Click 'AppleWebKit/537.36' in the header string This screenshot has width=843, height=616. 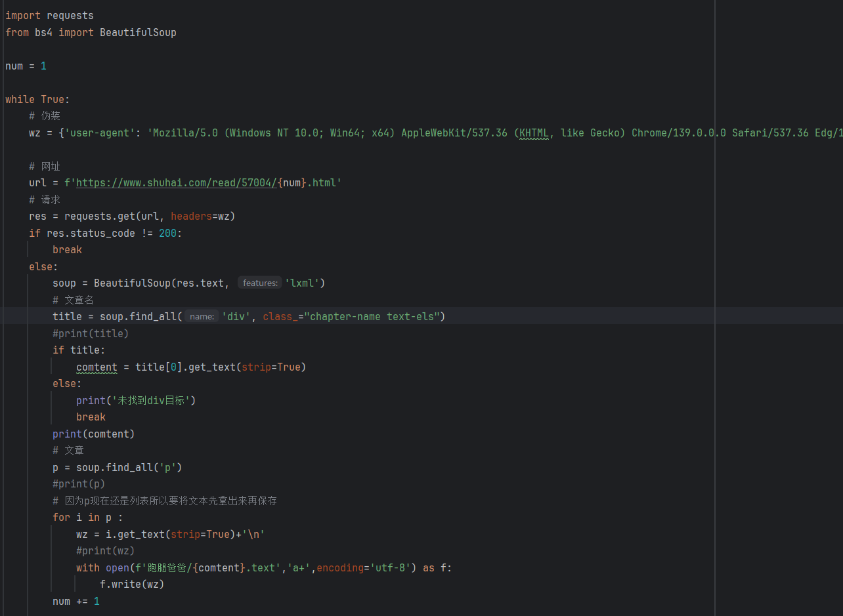point(454,133)
